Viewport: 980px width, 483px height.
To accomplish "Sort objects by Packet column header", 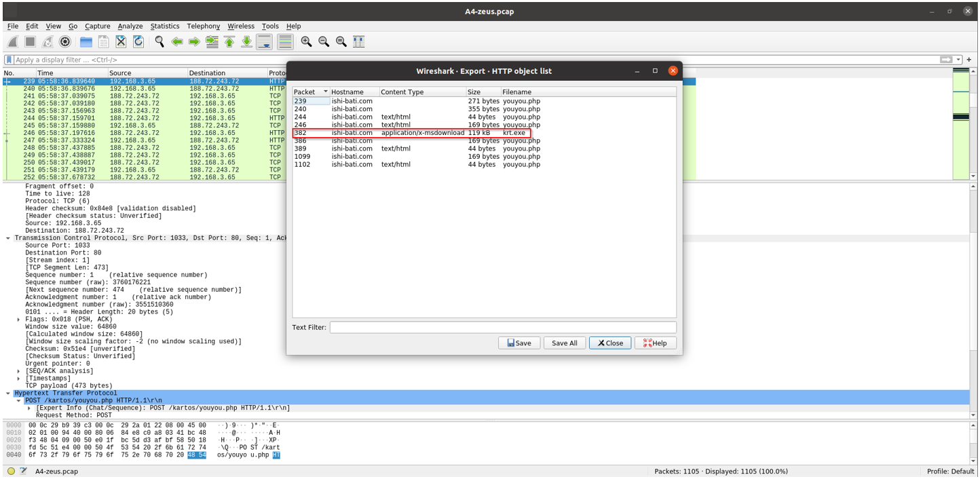I will (311, 92).
